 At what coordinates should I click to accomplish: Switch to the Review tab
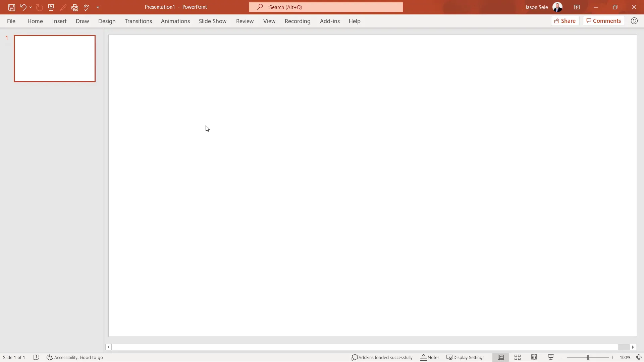tap(245, 21)
